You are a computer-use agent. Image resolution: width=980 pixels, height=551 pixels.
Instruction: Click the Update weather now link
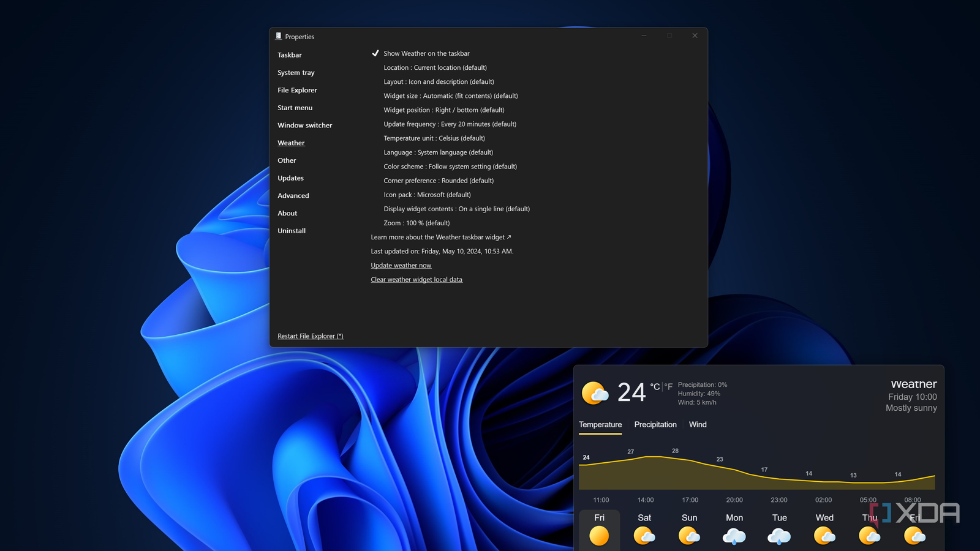coord(401,265)
